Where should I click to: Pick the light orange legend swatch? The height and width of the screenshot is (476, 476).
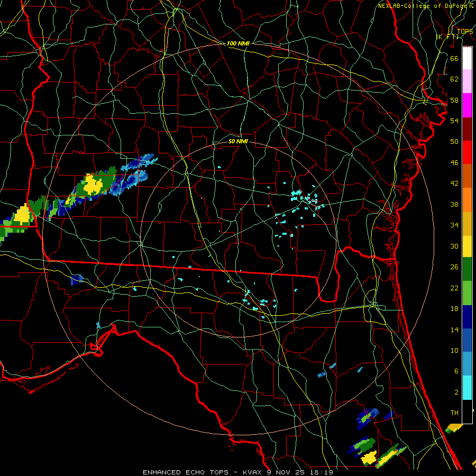[467, 199]
